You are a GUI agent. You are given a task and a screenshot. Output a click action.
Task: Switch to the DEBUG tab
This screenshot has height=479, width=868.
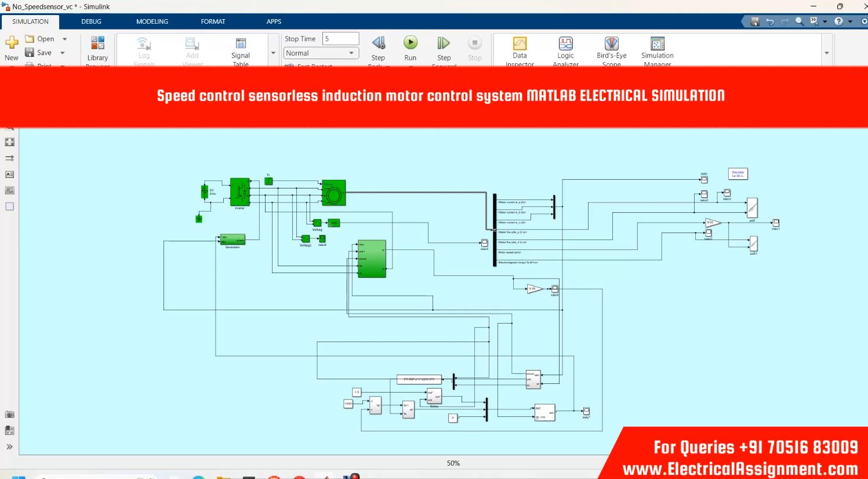pyautogui.click(x=91, y=21)
